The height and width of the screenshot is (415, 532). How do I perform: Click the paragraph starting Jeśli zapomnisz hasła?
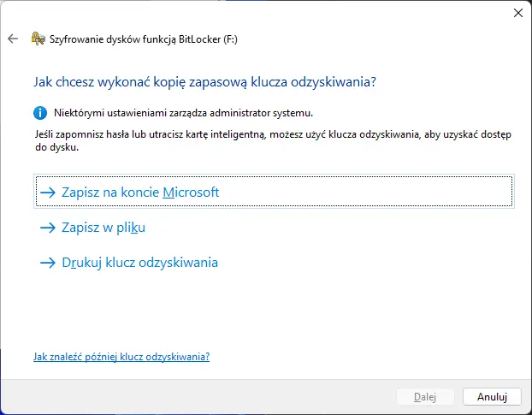point(273,141)
